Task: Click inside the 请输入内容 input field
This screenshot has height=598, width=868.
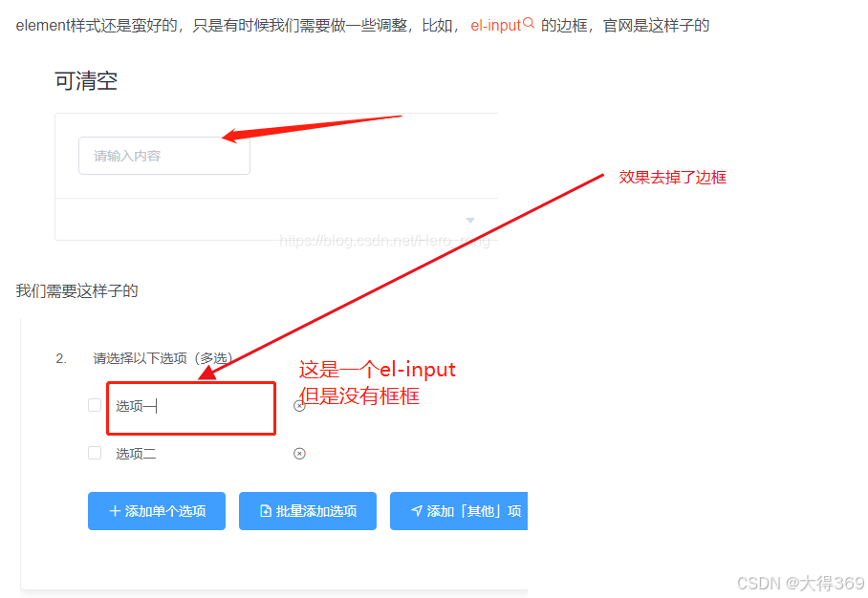Action: click(163, 155)
